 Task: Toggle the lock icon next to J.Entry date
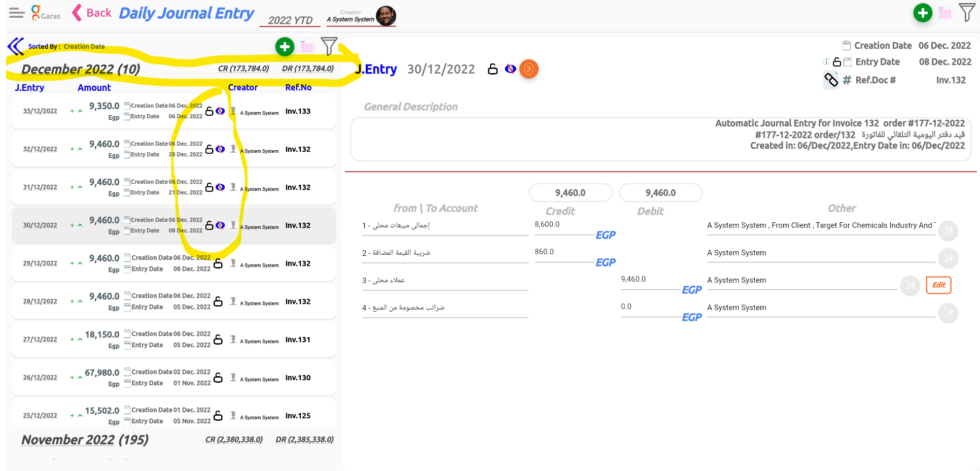pos(493,69)
